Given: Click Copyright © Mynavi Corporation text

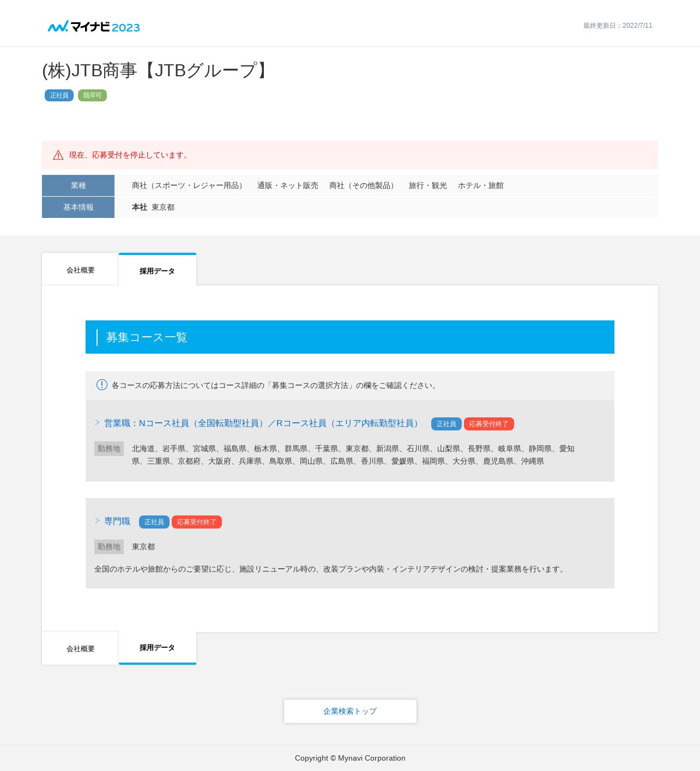Looking at the screenshot, I should point(350,758).
